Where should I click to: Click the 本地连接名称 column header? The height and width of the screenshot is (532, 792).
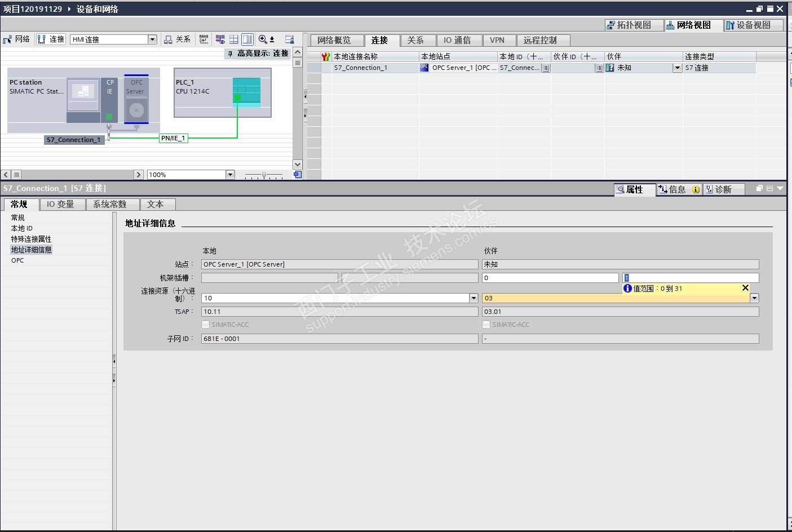click(x=375, y=56)
